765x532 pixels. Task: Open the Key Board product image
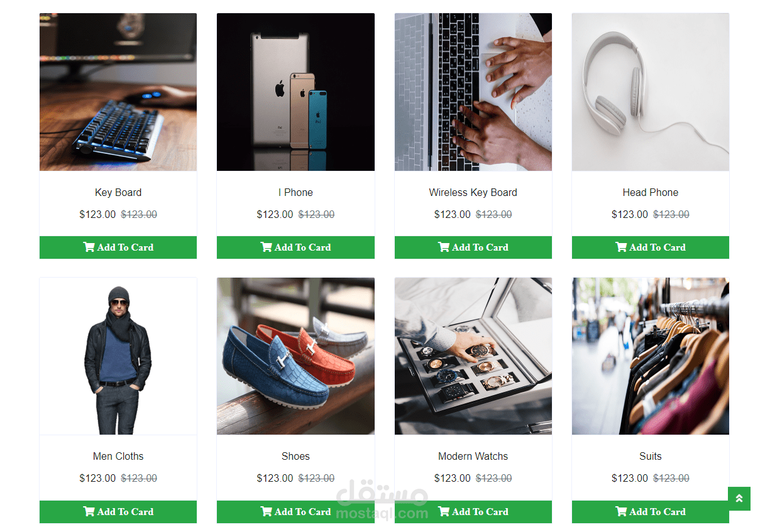click(x=118, y=92)
